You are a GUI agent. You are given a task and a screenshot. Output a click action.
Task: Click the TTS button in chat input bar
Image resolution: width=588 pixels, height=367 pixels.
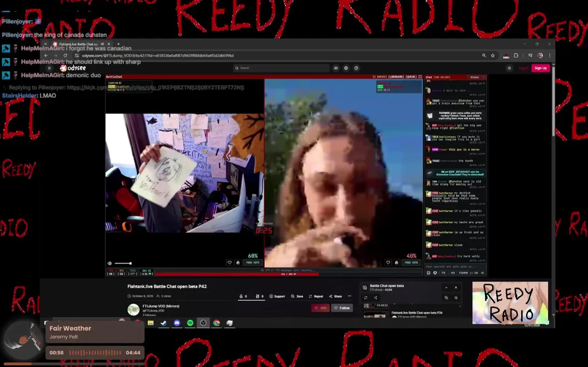click(443, 273)
